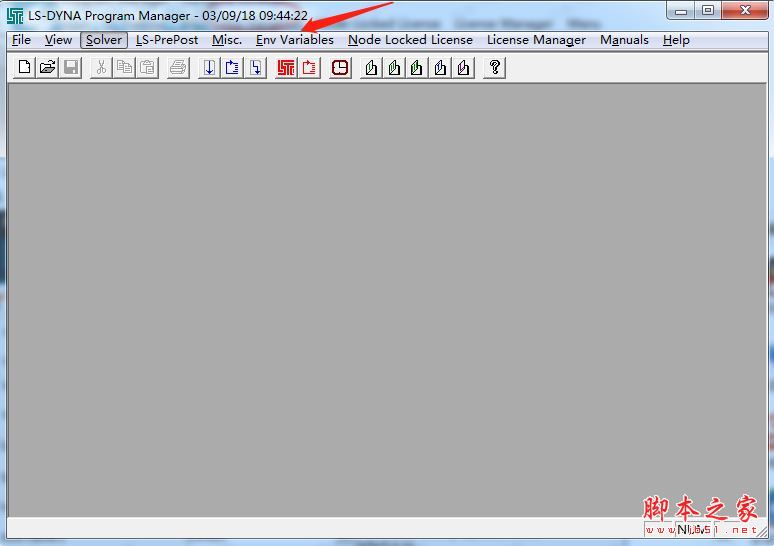Click the dark green manual page icon
This screenshot has width=774, height=546.
point(417,67)
